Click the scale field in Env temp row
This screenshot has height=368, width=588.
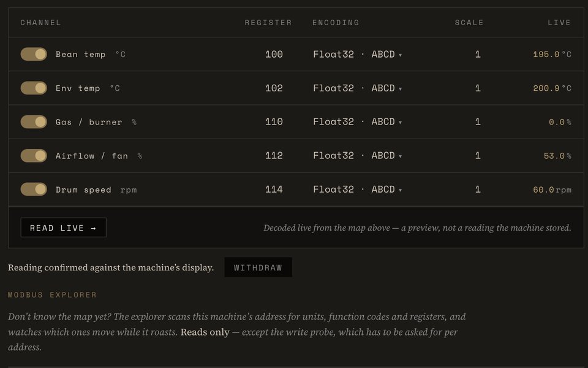coord(478,88)
